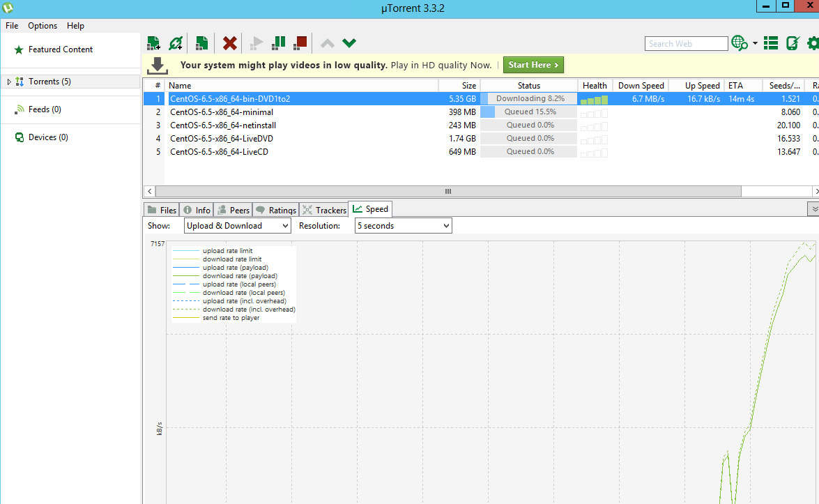This screenshot has height=504, width=819.
Task: Expand the Torrents tree node
Action: (x=9, y=82)
